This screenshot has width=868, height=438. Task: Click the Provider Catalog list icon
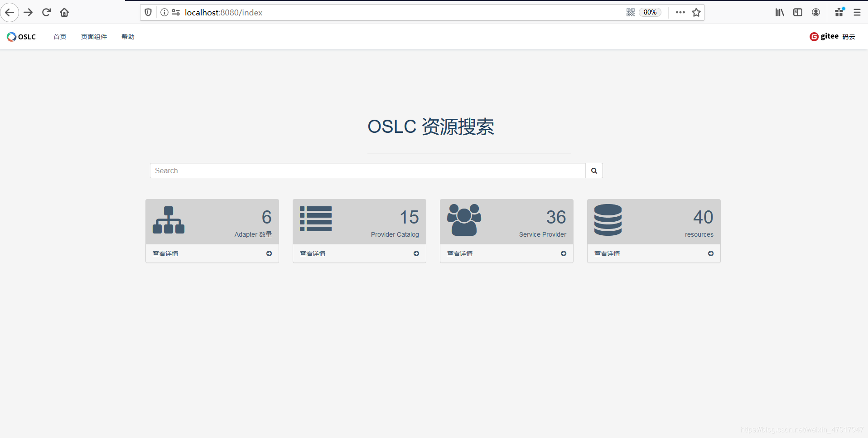point(316,219)
